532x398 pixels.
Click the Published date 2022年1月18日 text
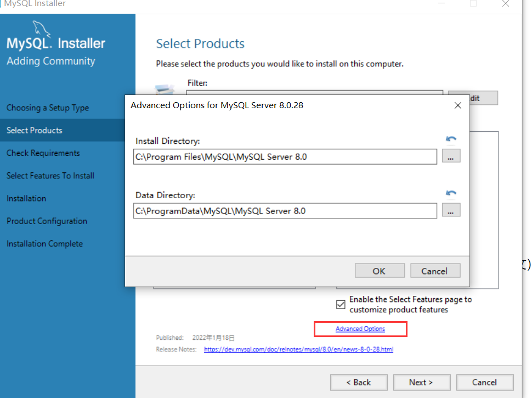coord(213,338)
